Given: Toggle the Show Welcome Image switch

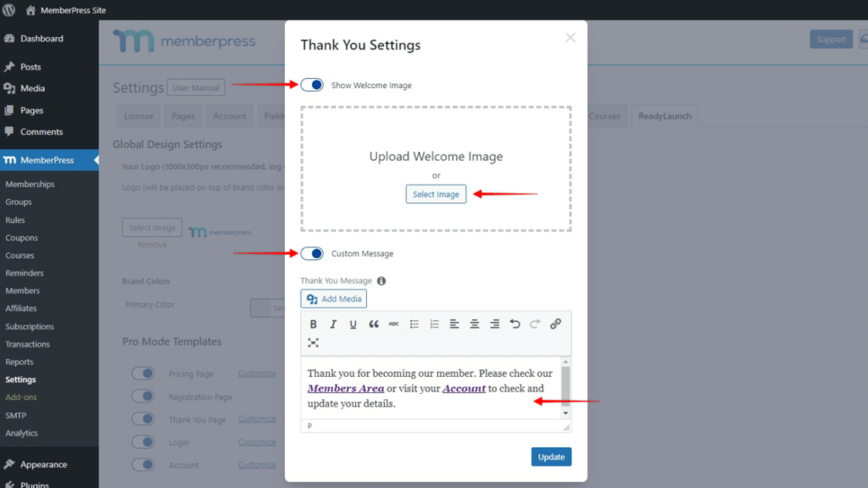Looking at the screenshot, I should point(312,84).
